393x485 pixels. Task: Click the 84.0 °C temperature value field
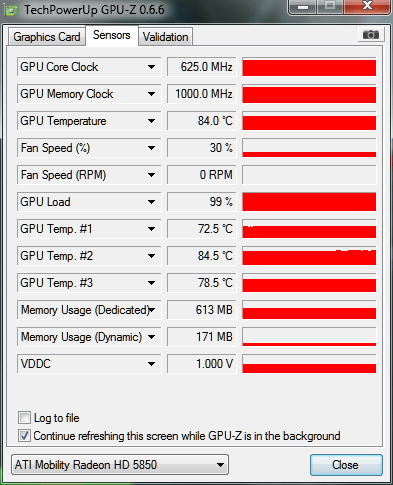point(202,121)
